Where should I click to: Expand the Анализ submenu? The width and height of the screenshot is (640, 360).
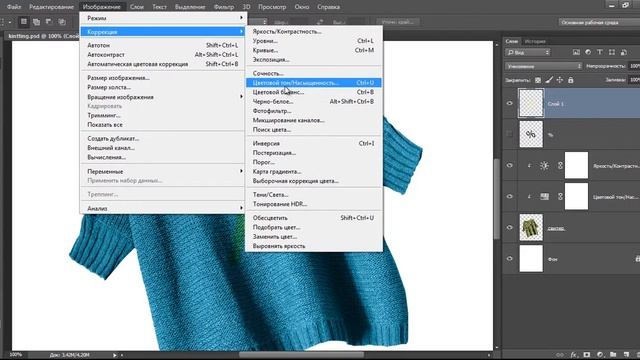(x=163, y=208)
